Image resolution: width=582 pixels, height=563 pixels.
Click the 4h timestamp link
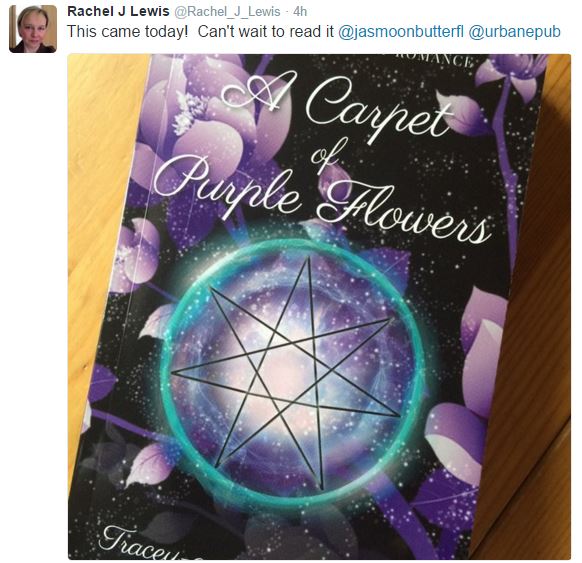click(x=300, y=12)
